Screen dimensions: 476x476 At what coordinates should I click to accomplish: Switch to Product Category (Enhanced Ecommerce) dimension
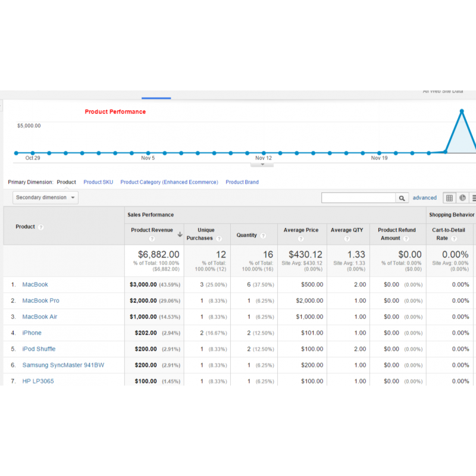[x=169, y=182]
